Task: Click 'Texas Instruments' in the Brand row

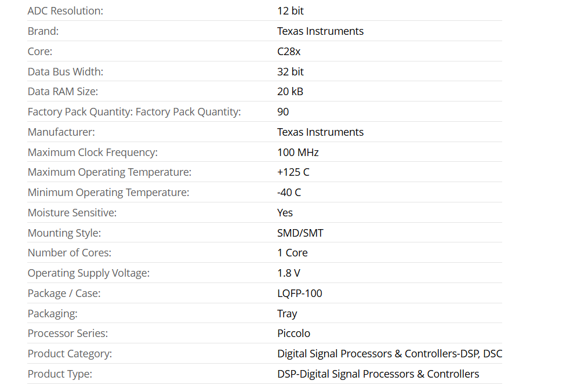Action: (320, 31)
